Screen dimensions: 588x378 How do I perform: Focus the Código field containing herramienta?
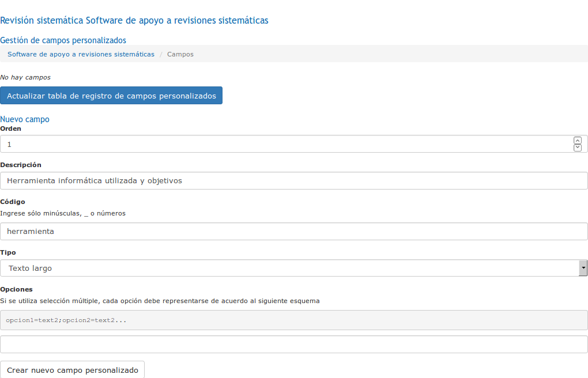click(x=293, y=231)
